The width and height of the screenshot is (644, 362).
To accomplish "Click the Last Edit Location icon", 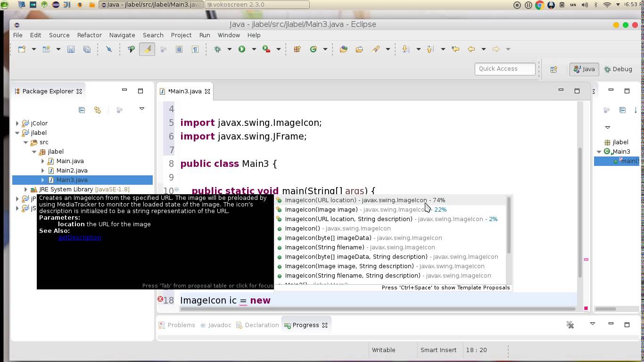I will 455,49.
